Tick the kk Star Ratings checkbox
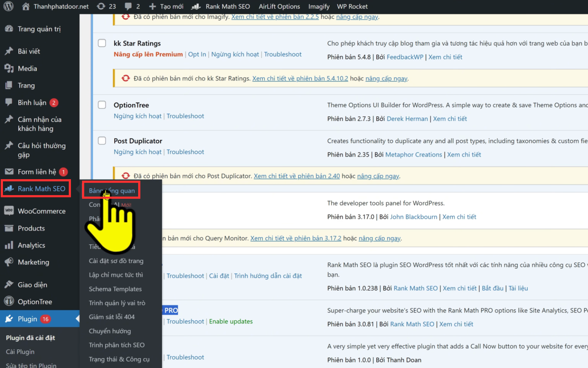 102,43
